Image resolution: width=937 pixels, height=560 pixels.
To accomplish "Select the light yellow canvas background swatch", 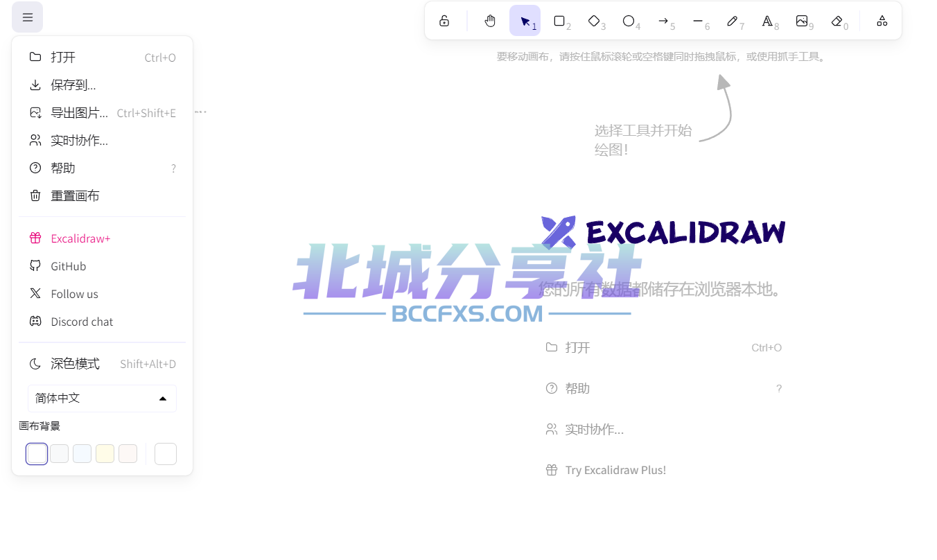I will pos(105,454).
